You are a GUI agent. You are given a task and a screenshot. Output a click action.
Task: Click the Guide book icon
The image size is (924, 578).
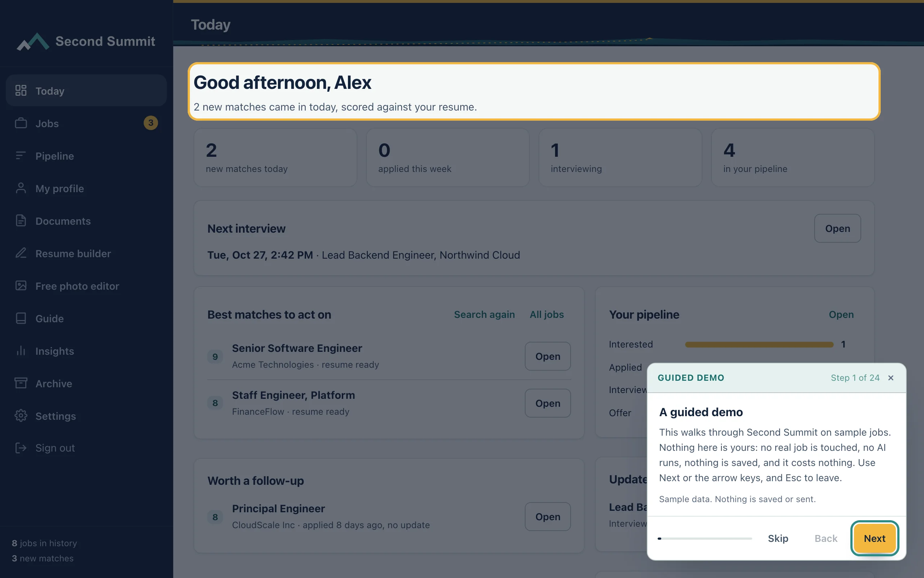[x=21, y=318]
